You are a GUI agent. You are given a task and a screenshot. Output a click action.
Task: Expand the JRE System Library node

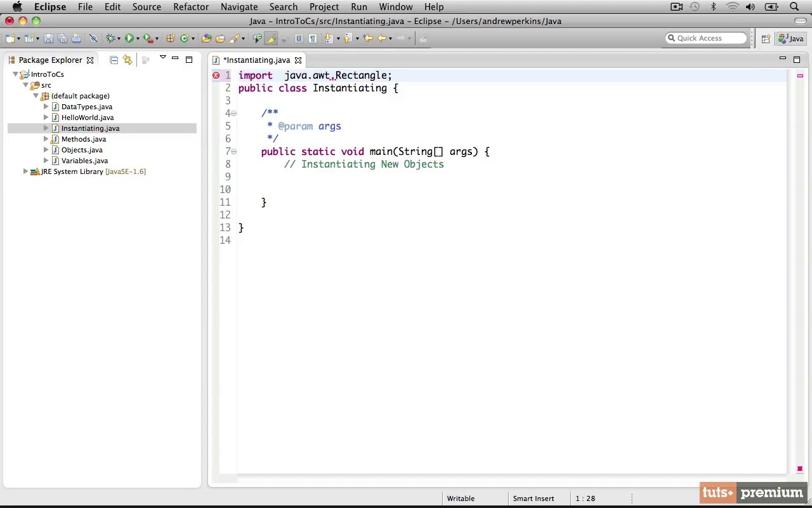click(25, 171)
